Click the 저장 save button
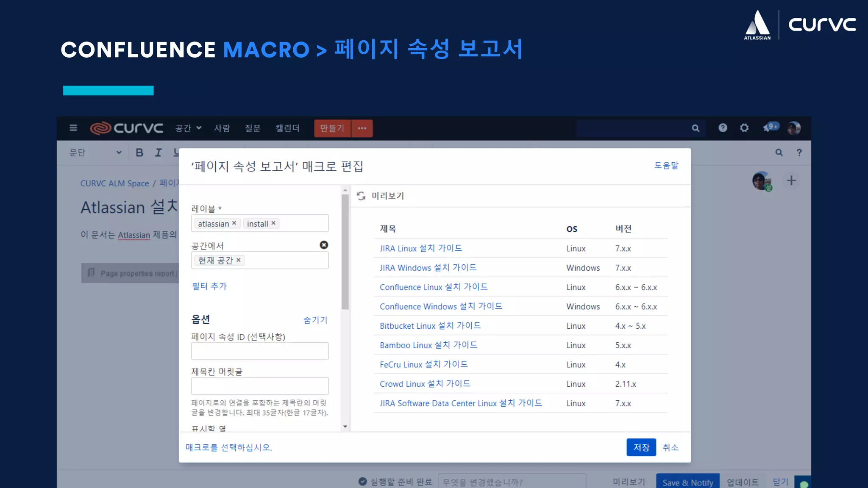 click(641, 447)
